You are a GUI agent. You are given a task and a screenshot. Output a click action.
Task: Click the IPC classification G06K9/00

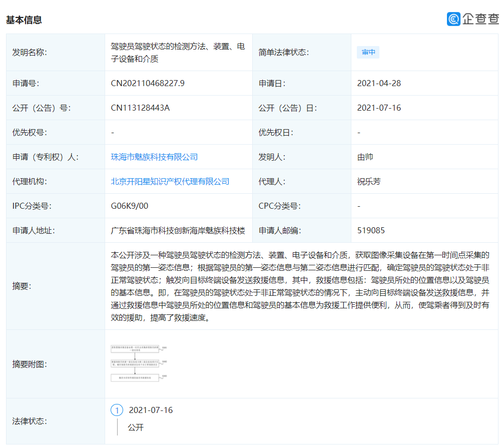pos(129,206)
